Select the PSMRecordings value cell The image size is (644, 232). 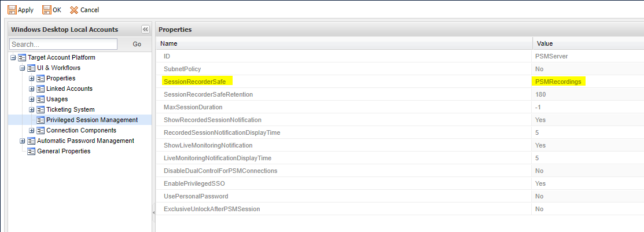click(x=558, y=82)
